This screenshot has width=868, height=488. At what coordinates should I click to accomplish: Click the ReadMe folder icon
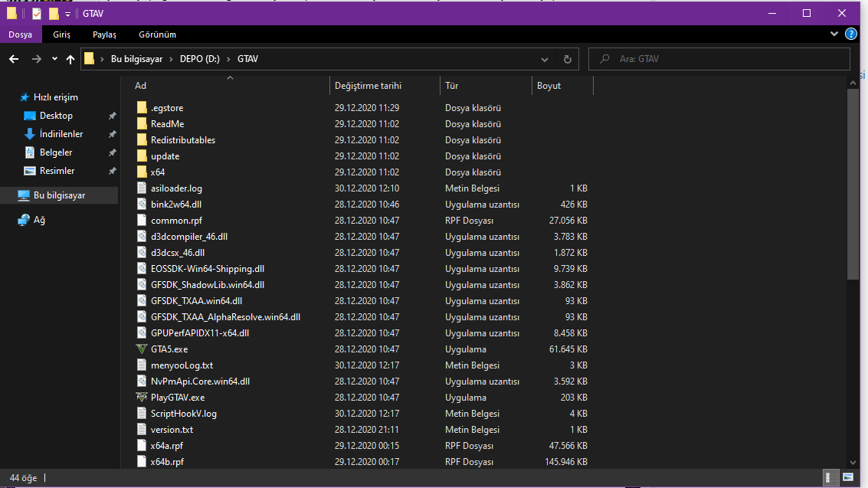coord(142,123)
